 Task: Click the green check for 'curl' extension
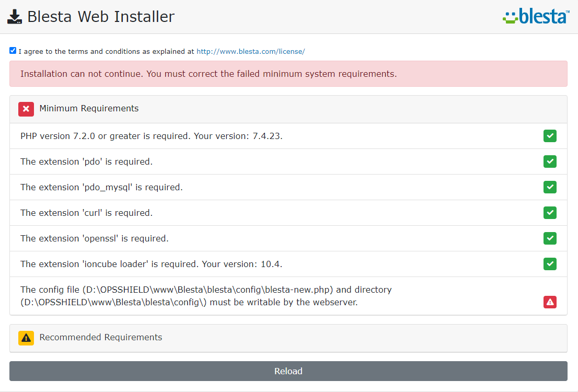click(550, 212)
